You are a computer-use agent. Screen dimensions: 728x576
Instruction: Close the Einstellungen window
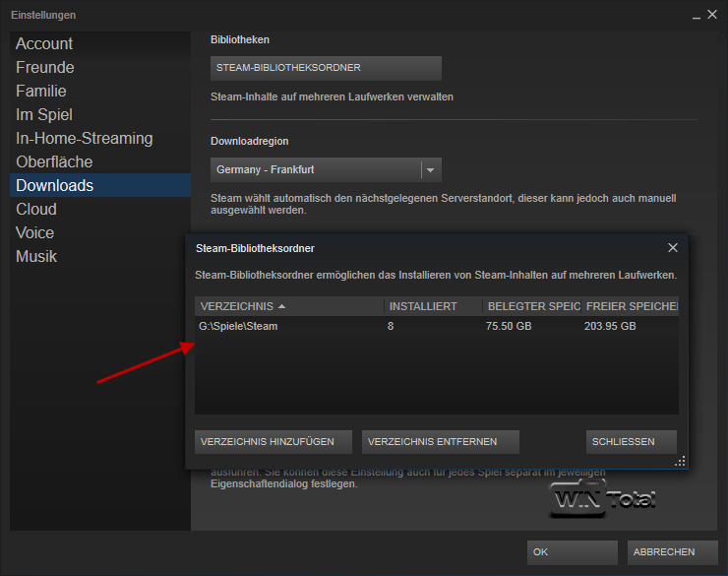point(712,15)
